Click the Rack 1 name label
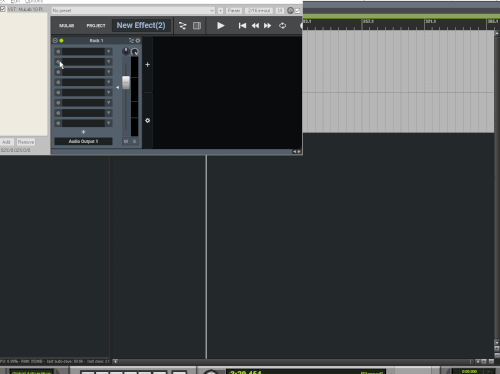The image size is (500, 374). 96,41
